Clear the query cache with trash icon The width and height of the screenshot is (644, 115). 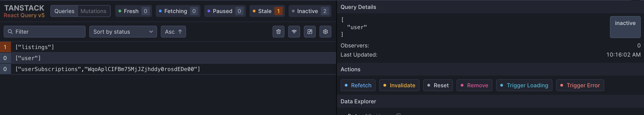tap(278, 32)
